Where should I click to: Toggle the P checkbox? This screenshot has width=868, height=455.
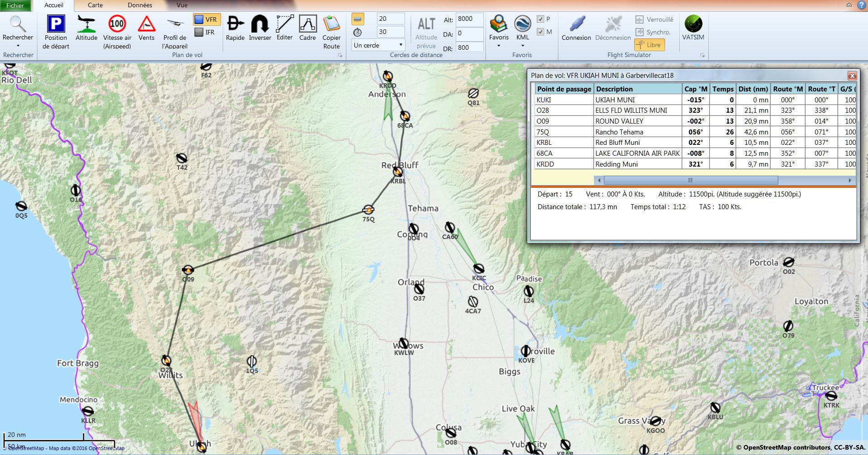pos(540,19)
